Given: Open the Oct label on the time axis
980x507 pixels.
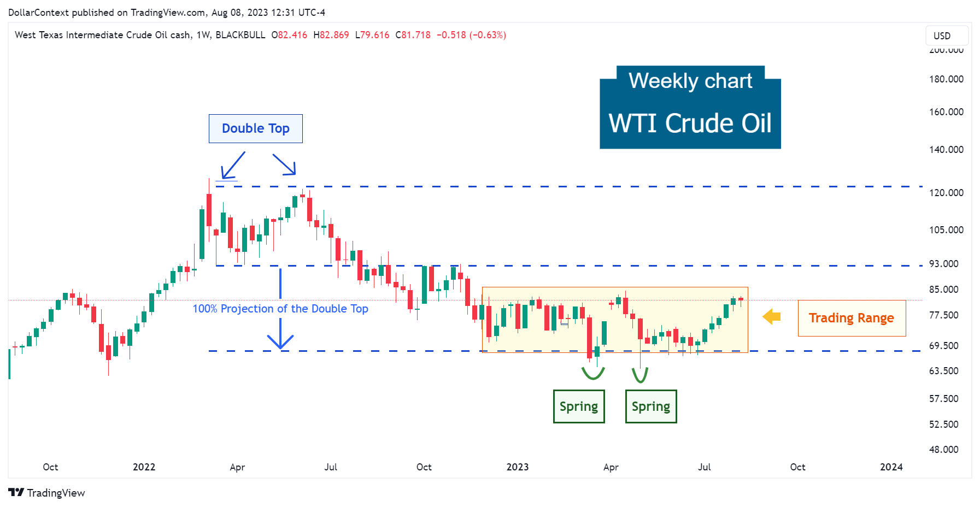Looking at the screenshot, I should (50, 467).
